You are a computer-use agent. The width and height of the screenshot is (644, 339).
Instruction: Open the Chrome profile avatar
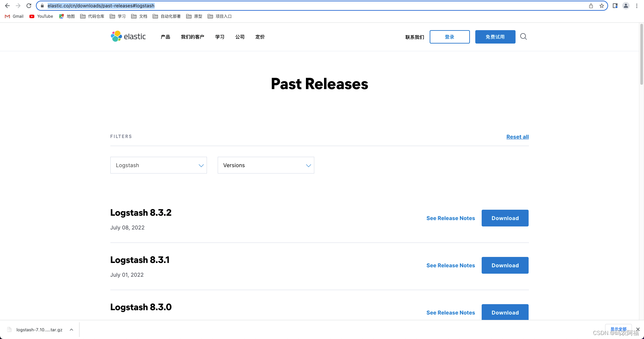(x=626, y=6)
